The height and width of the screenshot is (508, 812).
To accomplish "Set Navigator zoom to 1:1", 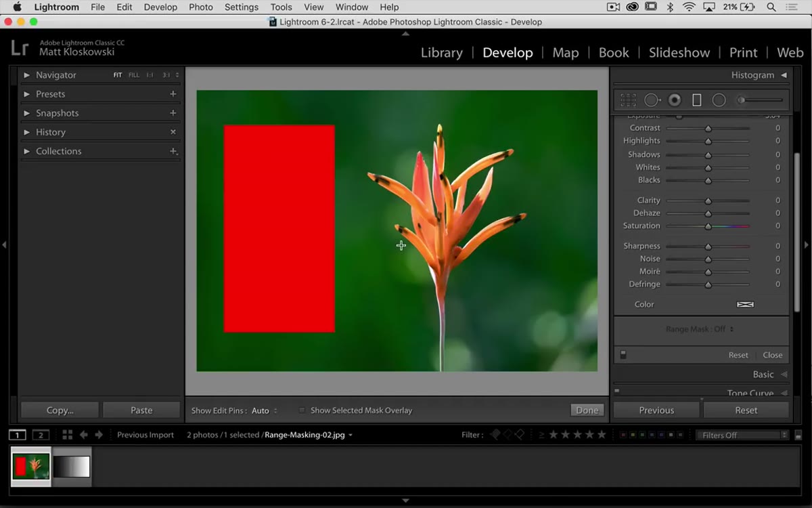I will (150, 75).
